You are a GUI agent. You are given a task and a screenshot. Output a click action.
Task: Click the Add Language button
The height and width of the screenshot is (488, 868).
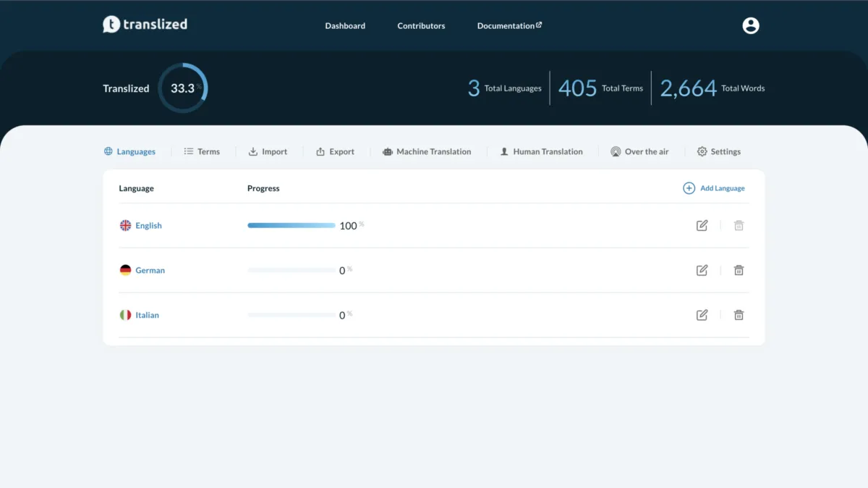[x=714, y=188]
